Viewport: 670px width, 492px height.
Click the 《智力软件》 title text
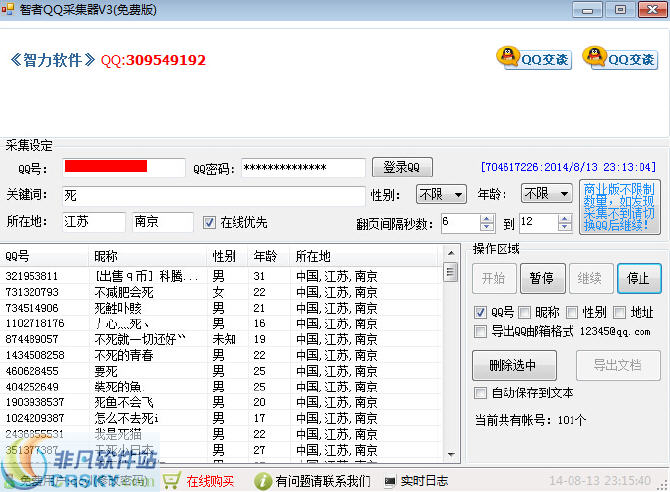pos(52,60)
